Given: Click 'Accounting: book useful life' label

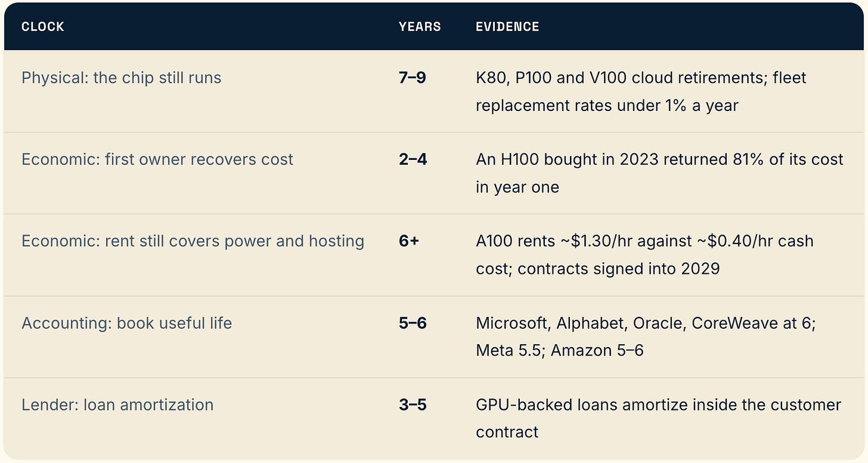Looking at the screenshot, I should pyautogui.click(x=127, y=323).
